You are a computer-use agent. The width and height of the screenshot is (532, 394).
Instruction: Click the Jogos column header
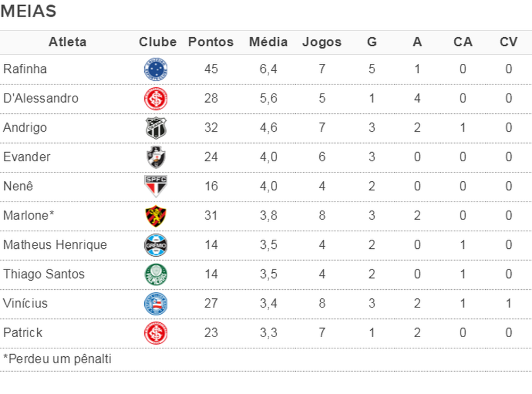pos(322,42)
